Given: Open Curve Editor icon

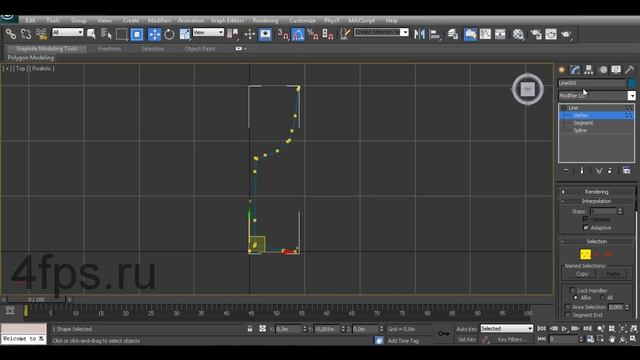Looking at the screenshot, I should pos(485,34).
